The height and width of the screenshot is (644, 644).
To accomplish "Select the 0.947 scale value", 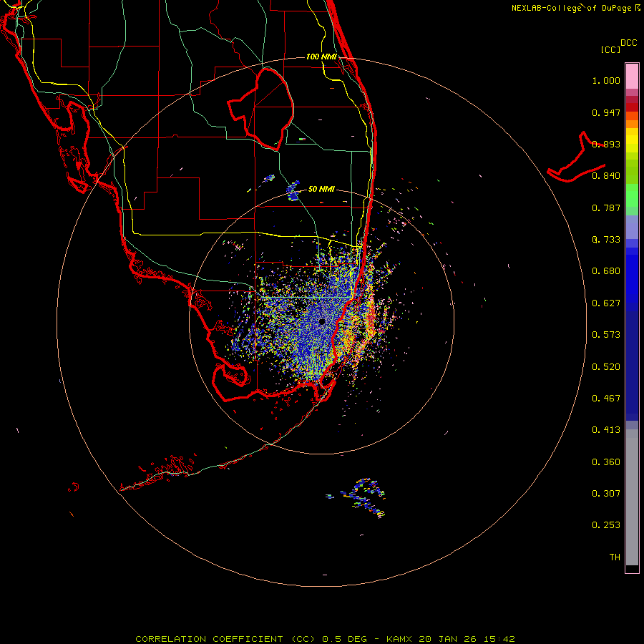I will tap(606, 112).
